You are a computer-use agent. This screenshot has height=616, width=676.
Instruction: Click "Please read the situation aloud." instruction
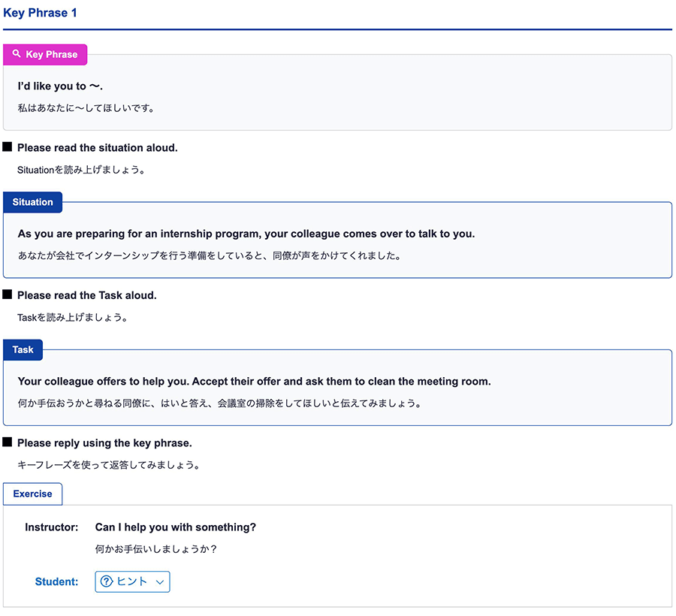(x=98, y=148)
